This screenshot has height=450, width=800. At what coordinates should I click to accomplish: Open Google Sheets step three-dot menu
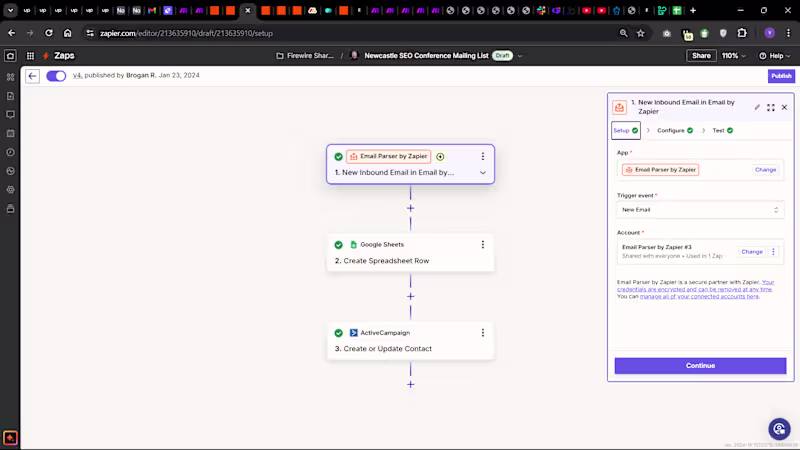pos(483,245)
